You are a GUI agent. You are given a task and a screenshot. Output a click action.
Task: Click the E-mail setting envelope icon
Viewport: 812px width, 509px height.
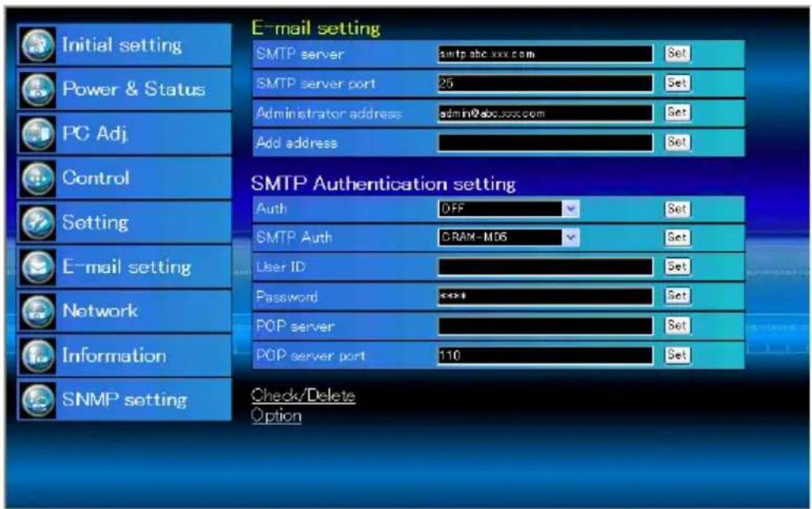[x=39, y=267]
